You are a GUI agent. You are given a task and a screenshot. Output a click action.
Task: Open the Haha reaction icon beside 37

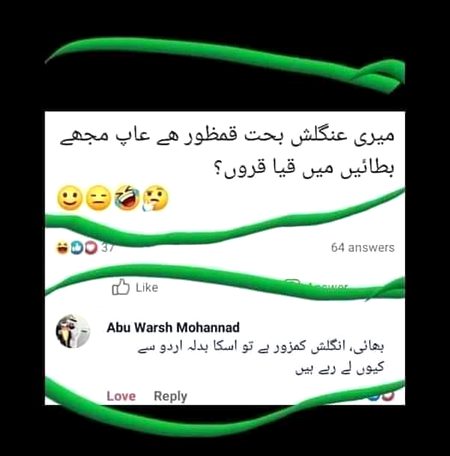click(x=62, y=248)
